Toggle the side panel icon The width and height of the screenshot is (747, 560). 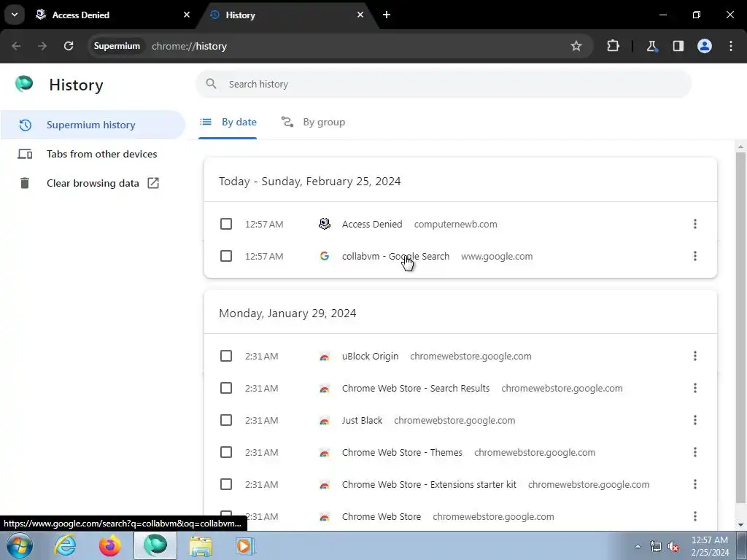[678, 46]
